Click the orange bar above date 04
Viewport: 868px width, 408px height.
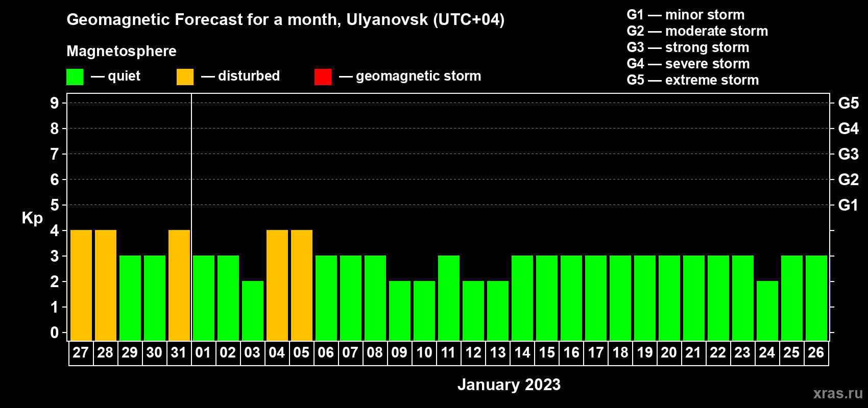point(277,285)
